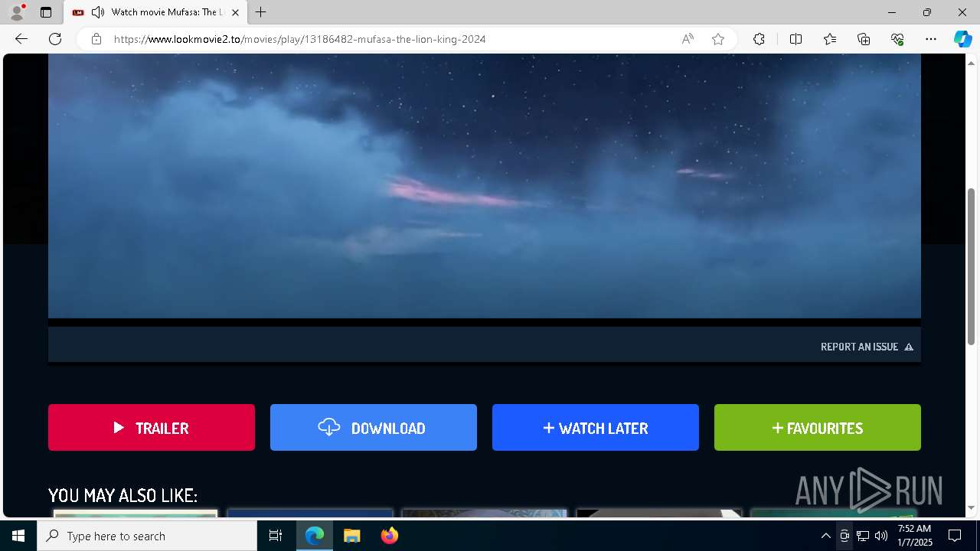The height and width of the screenshot is (551, 980).
Task: Open Settings and more menu
Action: point(931,39)
